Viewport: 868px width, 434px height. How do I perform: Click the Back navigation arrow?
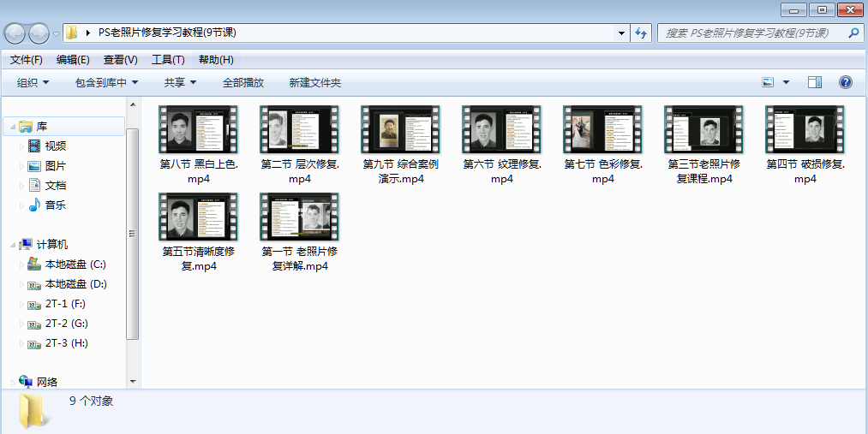coord(15,33)
